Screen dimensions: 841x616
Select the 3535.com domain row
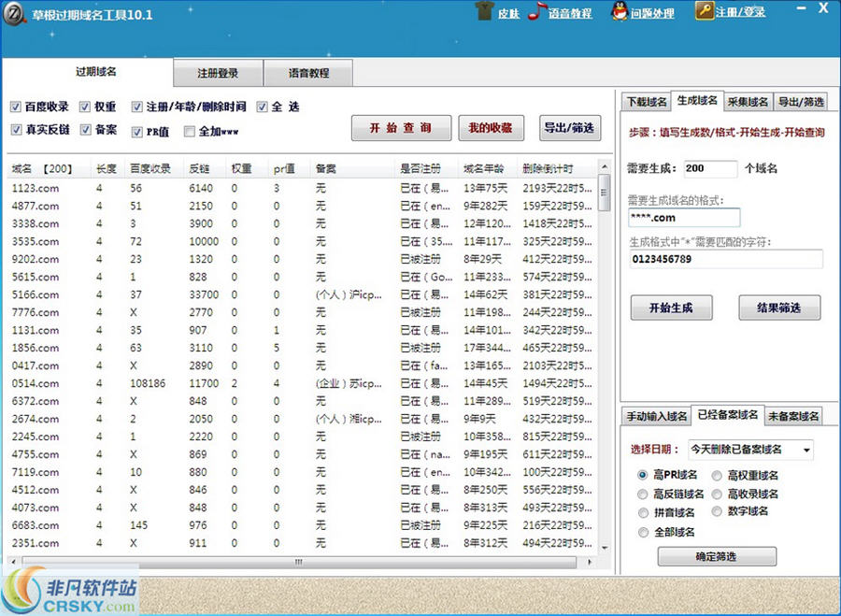point(302,241)
